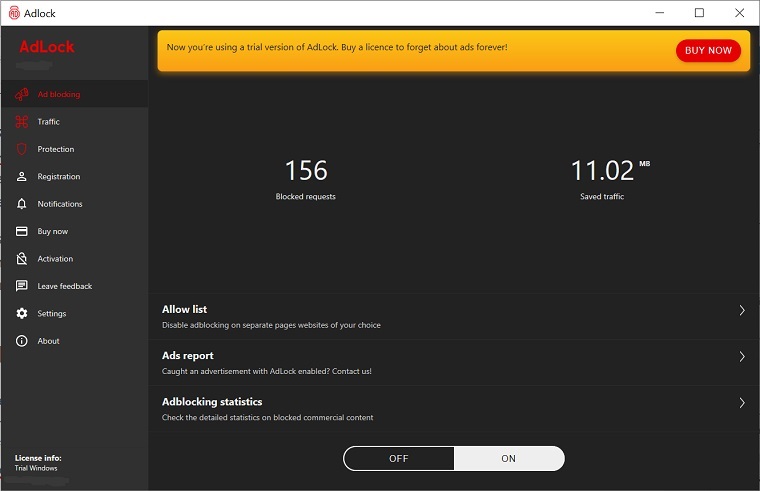Open the Traffic menu item

[49, 122]
